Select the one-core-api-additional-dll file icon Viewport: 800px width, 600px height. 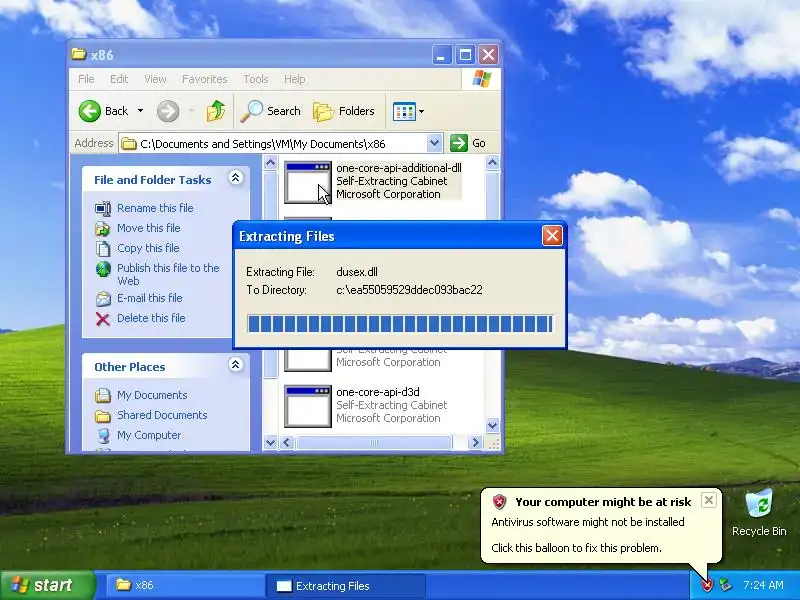pos(308,182)
